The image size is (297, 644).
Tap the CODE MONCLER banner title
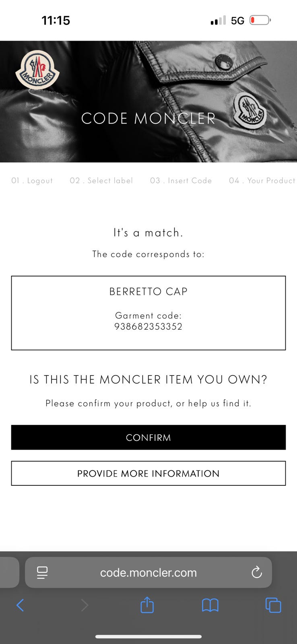(148, 118)
